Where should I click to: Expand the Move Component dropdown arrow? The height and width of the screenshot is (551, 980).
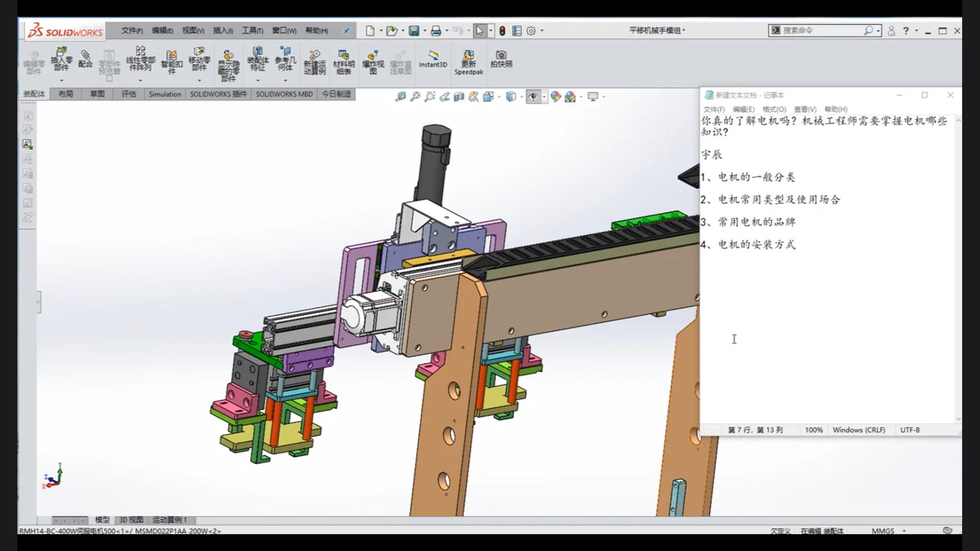point(200,80)
